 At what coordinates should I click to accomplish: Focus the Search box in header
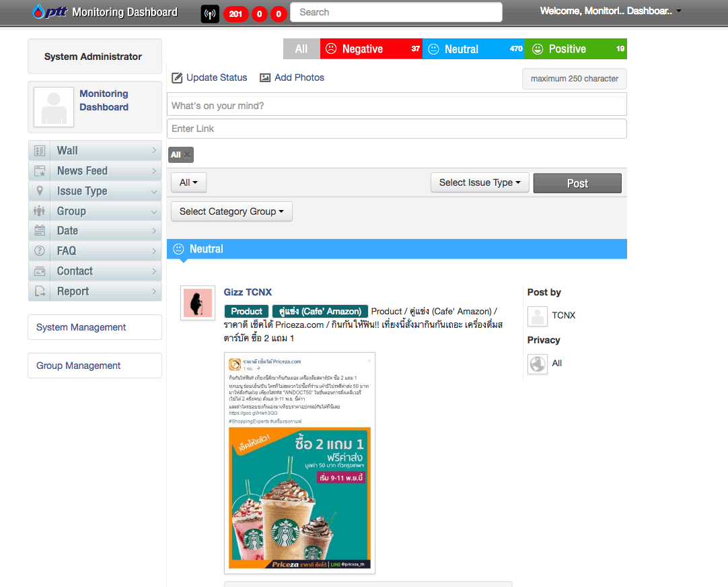(396, 12)
